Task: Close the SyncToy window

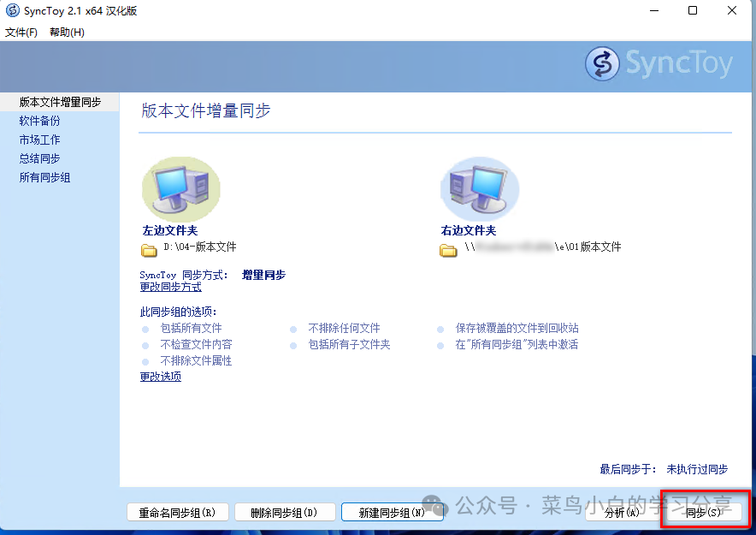Action: point(732,10)
